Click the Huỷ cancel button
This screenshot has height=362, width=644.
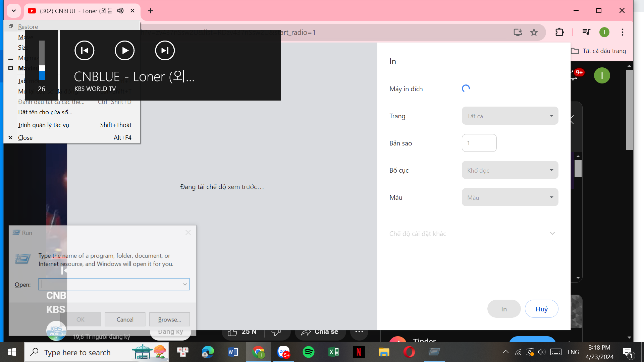541,309
